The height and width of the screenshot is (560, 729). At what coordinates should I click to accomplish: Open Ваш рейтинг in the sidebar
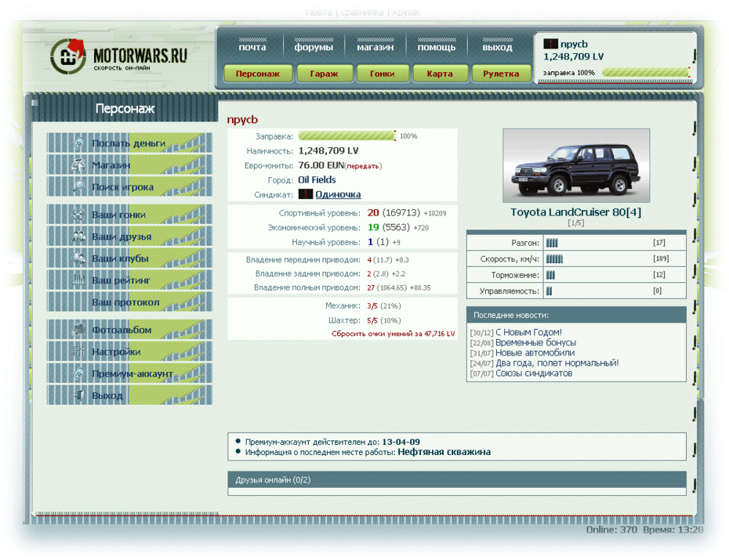tap(129, 280)
